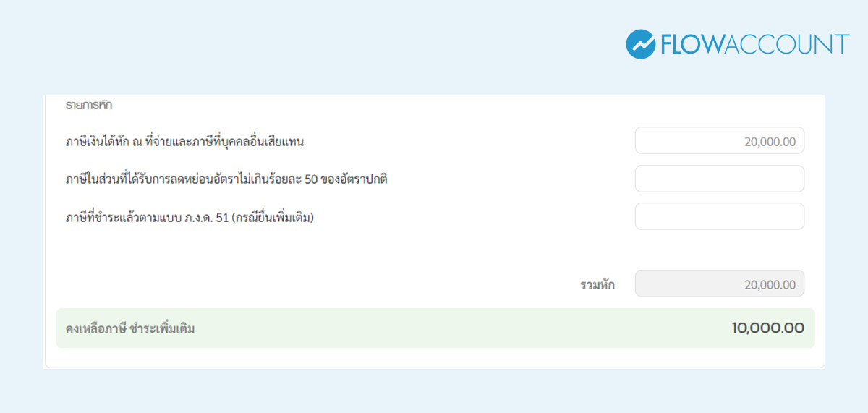This screenshot has width=868, height=413.
Task: Click the รวมหัก label text
Action: [x=597, y=284]
